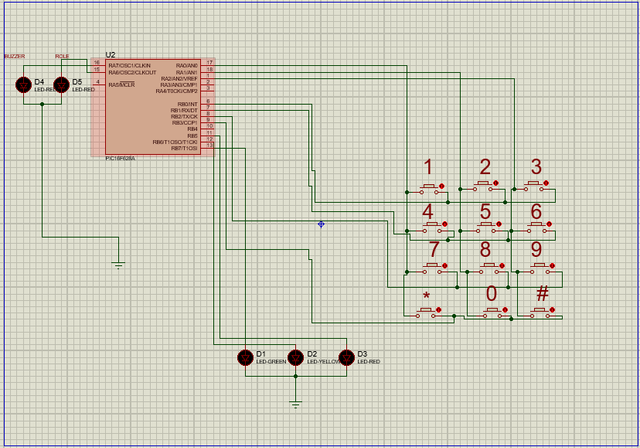Click the U2 reference label
The width and height of the screenshot is (640, 448).
click(x=110, y=55)
